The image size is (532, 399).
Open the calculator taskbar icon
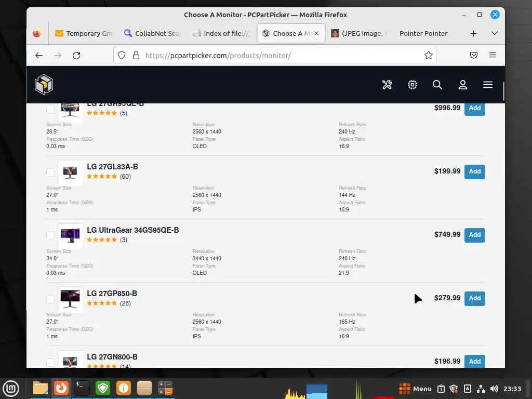165,389
